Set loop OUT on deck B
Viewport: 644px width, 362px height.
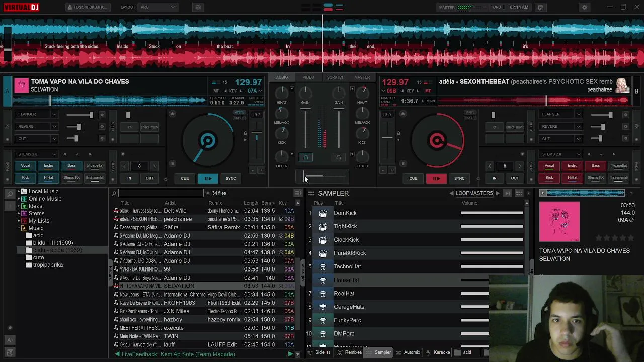click(x=515, y=178)
